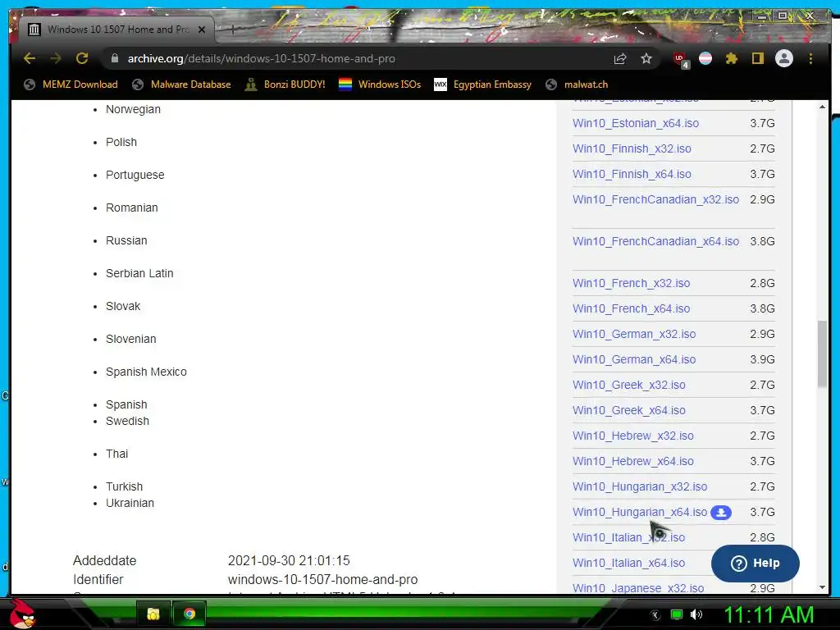Select the Serbian Latin list item
Screen dimensions: 840x630
click(139, 273)
